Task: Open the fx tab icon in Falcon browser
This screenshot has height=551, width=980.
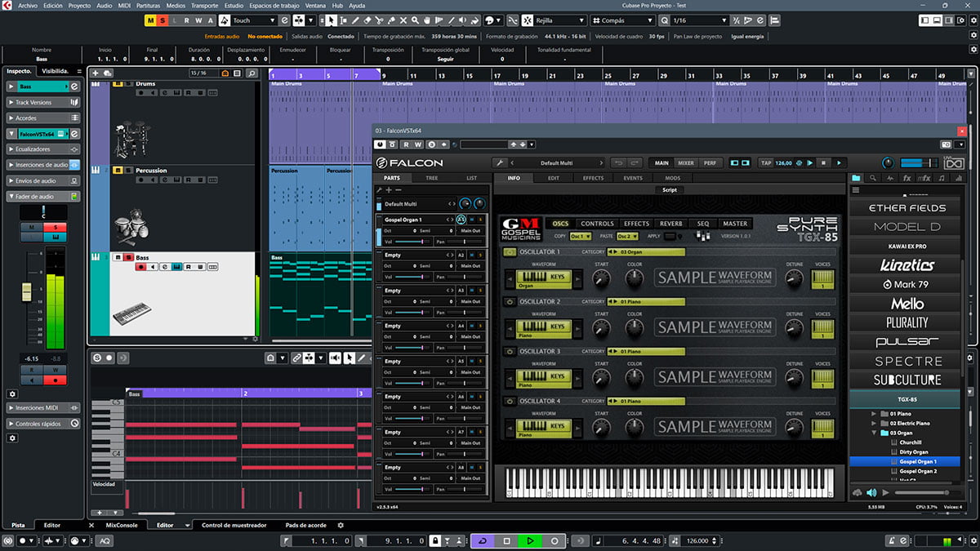Action: [906, 177]
